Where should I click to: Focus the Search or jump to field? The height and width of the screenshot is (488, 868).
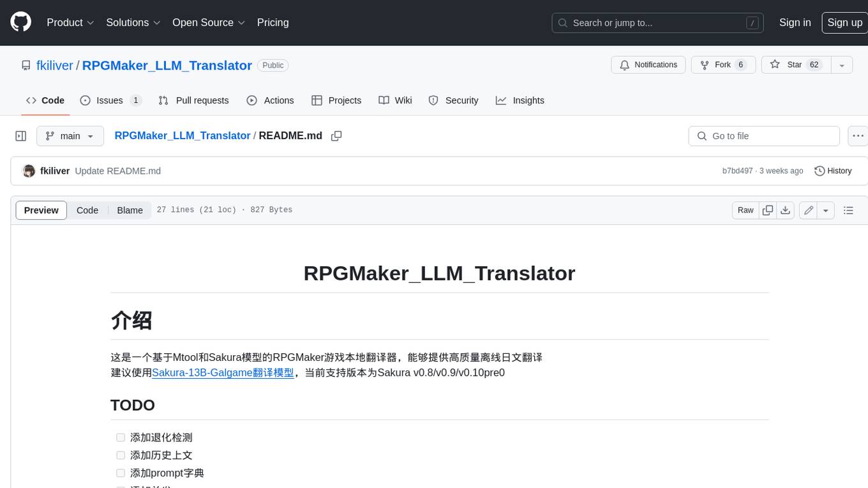658,23
